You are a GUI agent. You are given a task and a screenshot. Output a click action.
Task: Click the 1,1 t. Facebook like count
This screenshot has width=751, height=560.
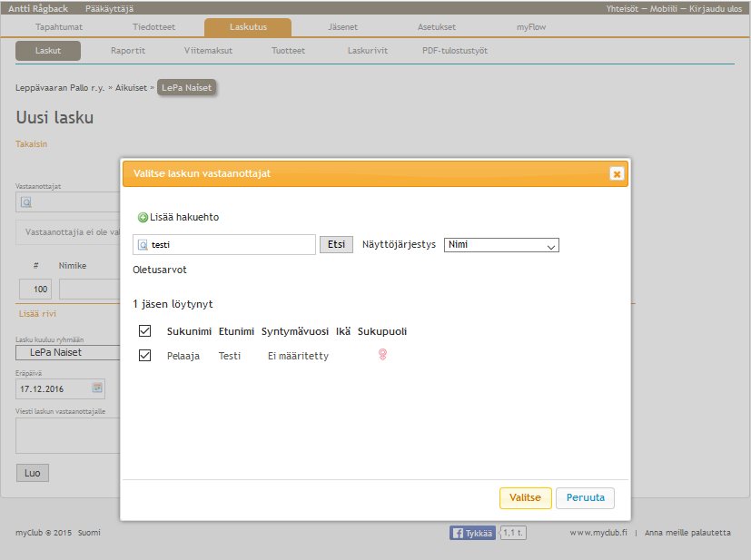point(513,533)
